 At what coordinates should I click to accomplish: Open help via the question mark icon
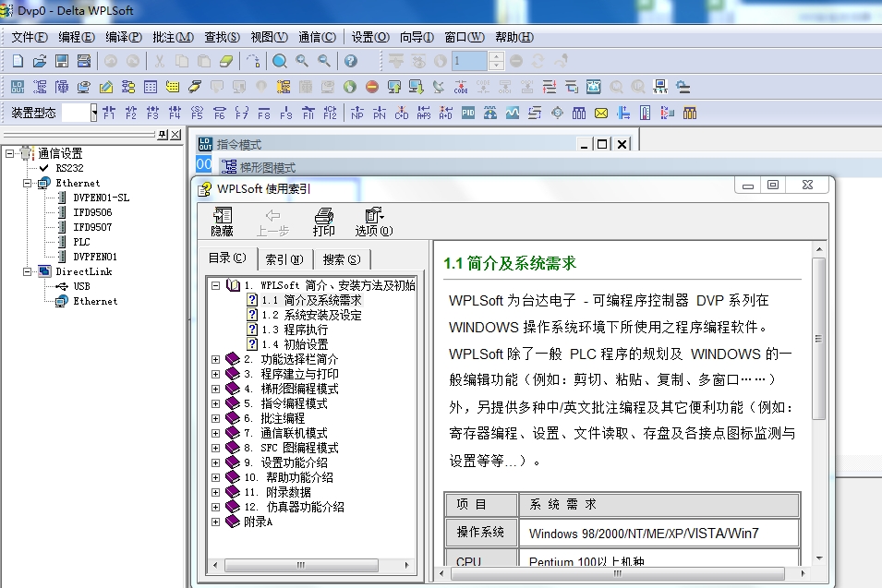click(350, 61)
